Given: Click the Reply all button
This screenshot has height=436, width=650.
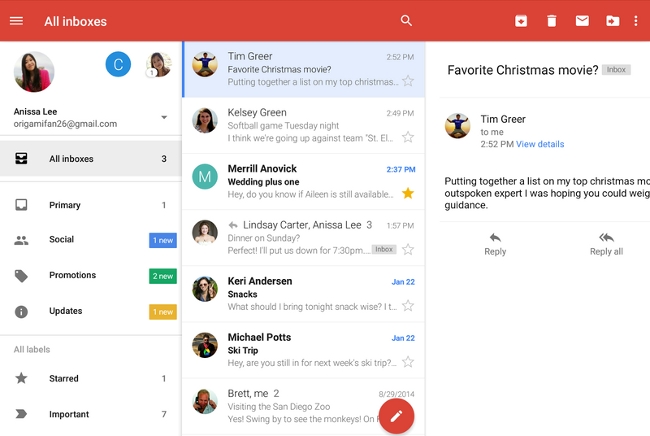Looking at the screenshot, I should pyautogui.click(x=606, y=243).
